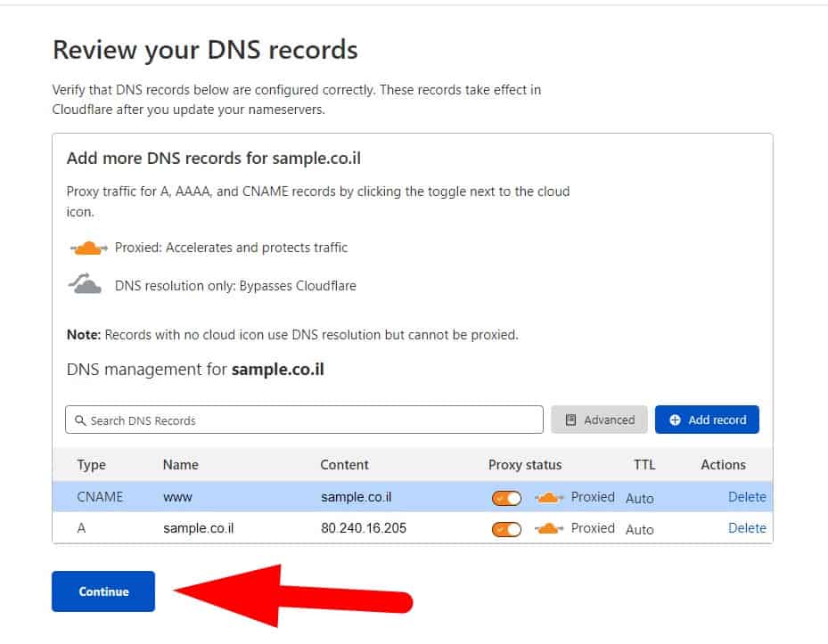Toggle proxy switch for CNAME www record
Image resolution: width=828 pixels, height=644 pixels.
(x=506, y=498)
